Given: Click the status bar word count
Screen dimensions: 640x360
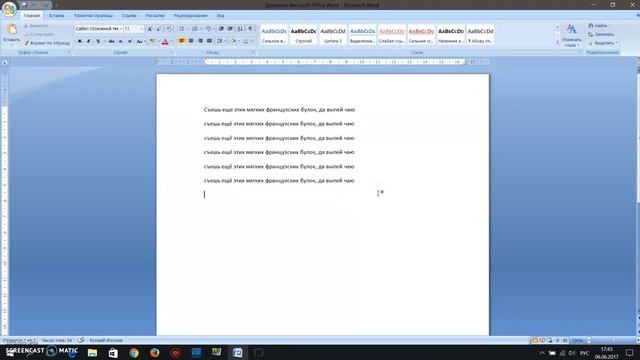Looking at the screenshot, I should pyautogui.click(x=56, y=340).
